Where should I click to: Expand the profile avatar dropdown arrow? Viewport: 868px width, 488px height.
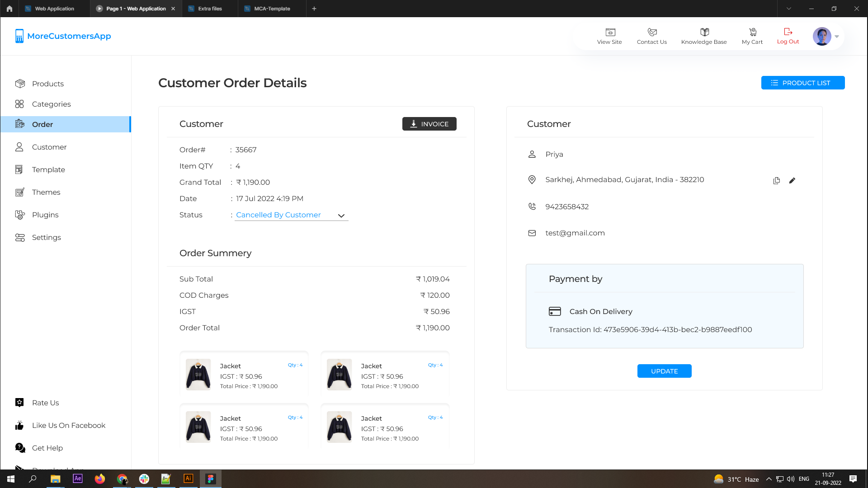pyautogui.click(x=837, y=37)
